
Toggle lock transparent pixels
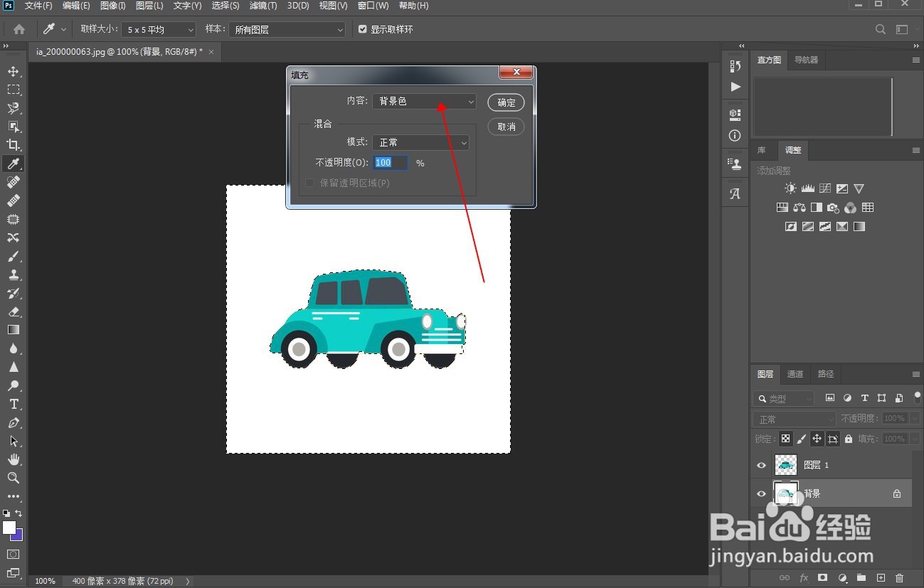coord(785,439)
